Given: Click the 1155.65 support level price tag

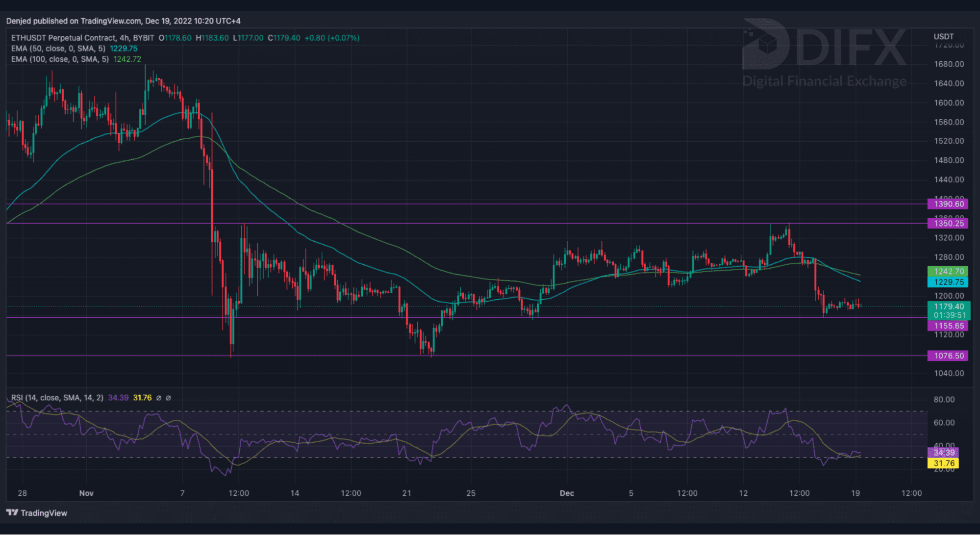Looking at the screenshot, I should coord(948,326).
